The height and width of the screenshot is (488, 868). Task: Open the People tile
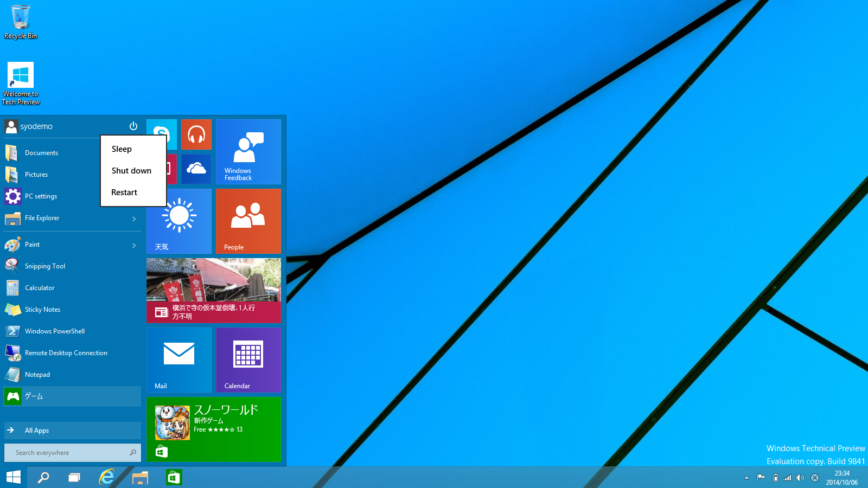[x=248, y=221]
